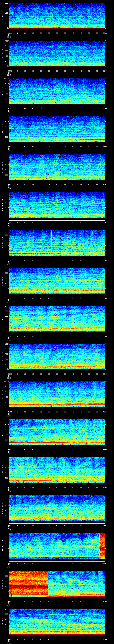Select the spectrogram panel starting at 5:29:00
The height and width of the screenshot is (644, 114).
[x=57, y=16]
